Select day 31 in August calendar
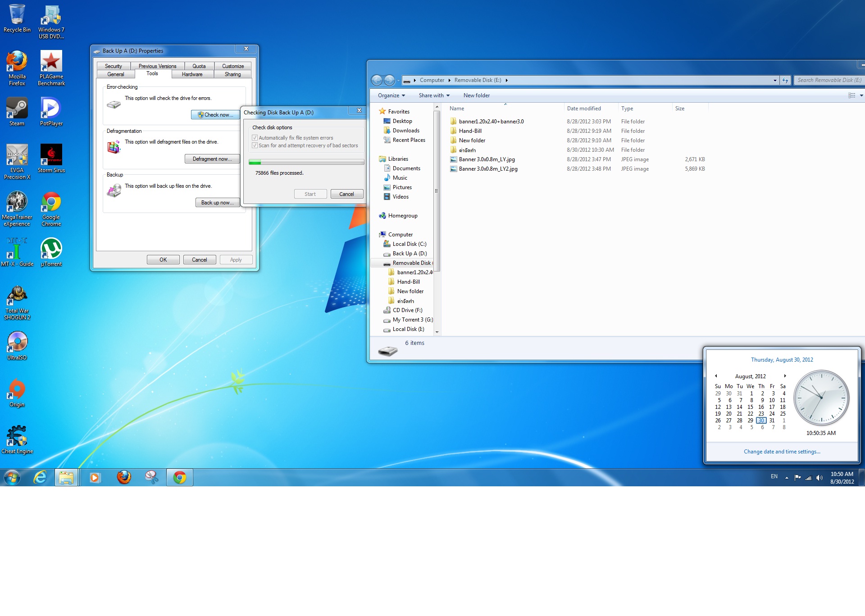 [x=772, y=421]
